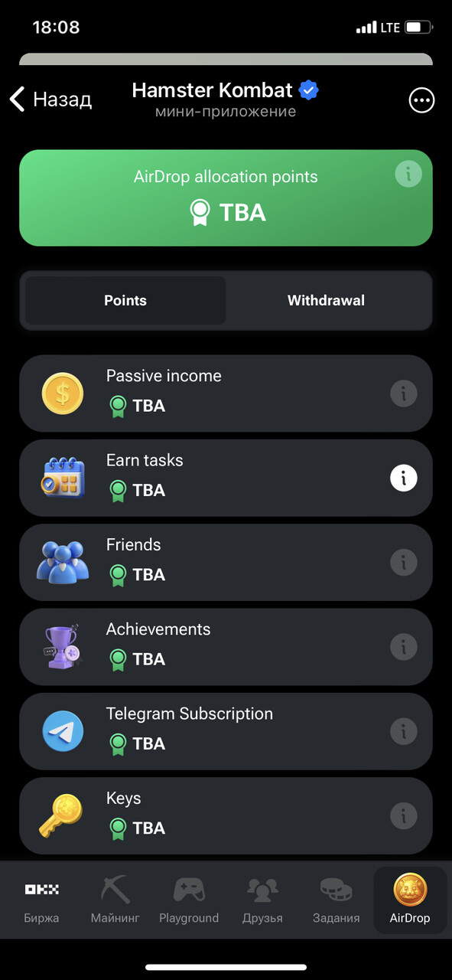Tap the Telegram Subscription logo icon
Image resolution: width=452 pixels, height=980 pixels.
63,731
